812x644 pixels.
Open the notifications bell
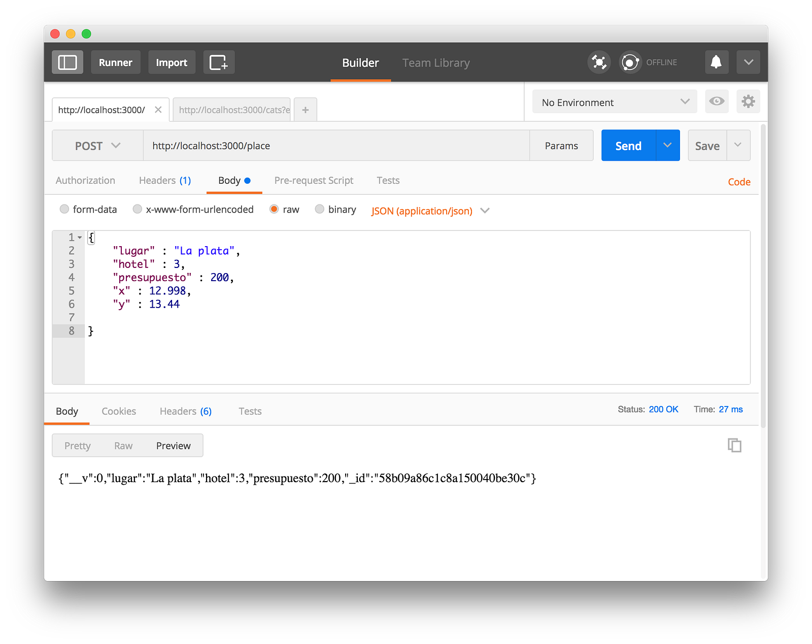[x=716, y=62]
